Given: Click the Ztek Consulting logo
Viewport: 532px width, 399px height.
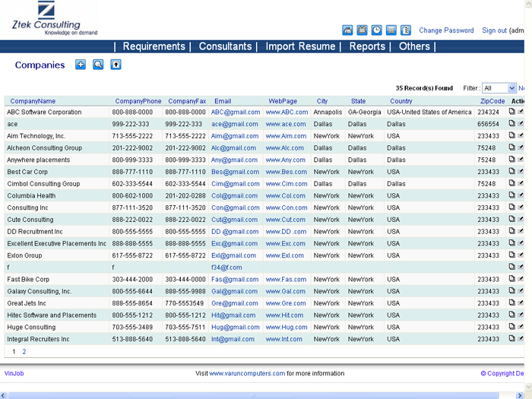Looking at the screenshot, I should click(54, 18).
